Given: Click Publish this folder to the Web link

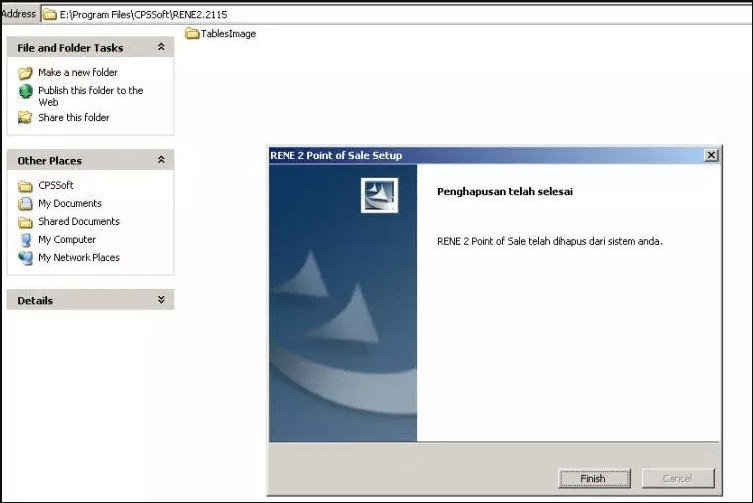Looking at the screenshot, I should [x=91, y=96].
